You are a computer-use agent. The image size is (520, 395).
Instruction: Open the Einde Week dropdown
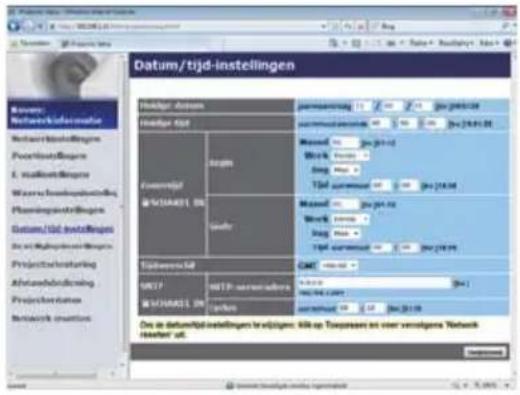click(x=350, y=219)
